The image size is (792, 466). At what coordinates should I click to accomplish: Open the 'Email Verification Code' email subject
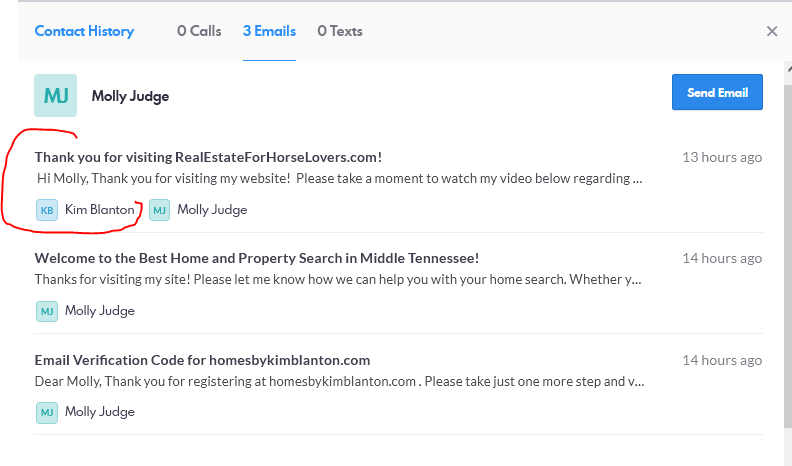tap(202, 360)
